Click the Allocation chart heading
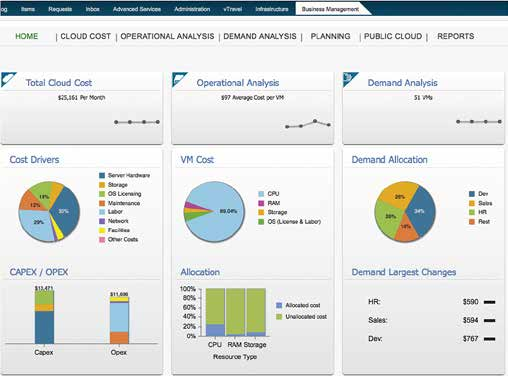Screen dimensions: 508x376 click(x=200, y=272)
